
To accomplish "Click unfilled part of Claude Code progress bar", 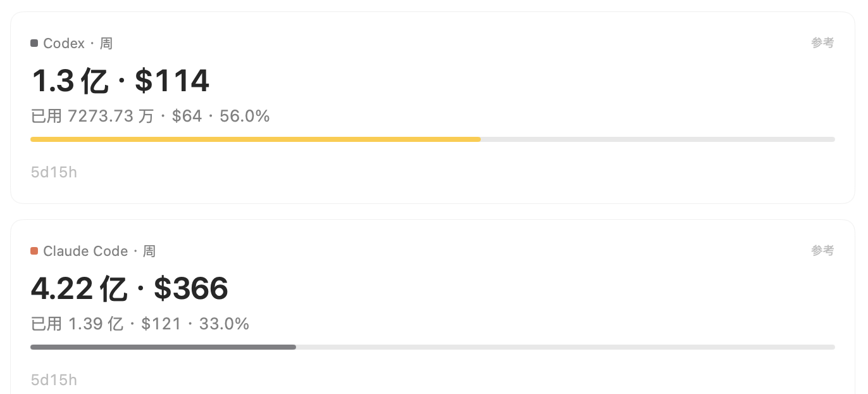I will [566, 347].
